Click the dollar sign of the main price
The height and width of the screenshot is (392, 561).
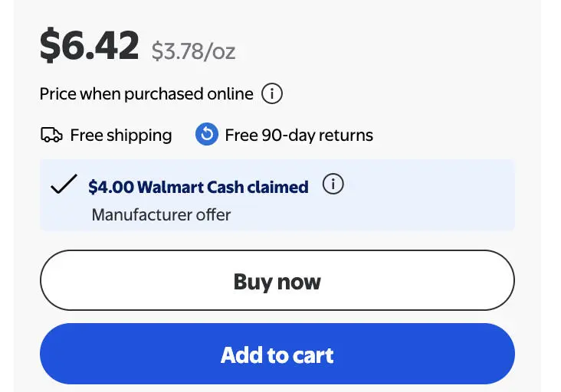coord(48,46)
